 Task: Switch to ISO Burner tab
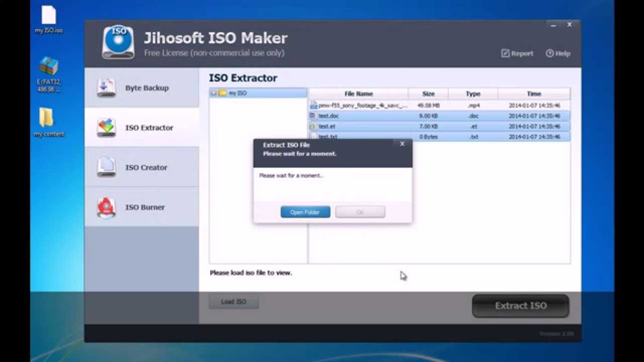pos(142,207)
